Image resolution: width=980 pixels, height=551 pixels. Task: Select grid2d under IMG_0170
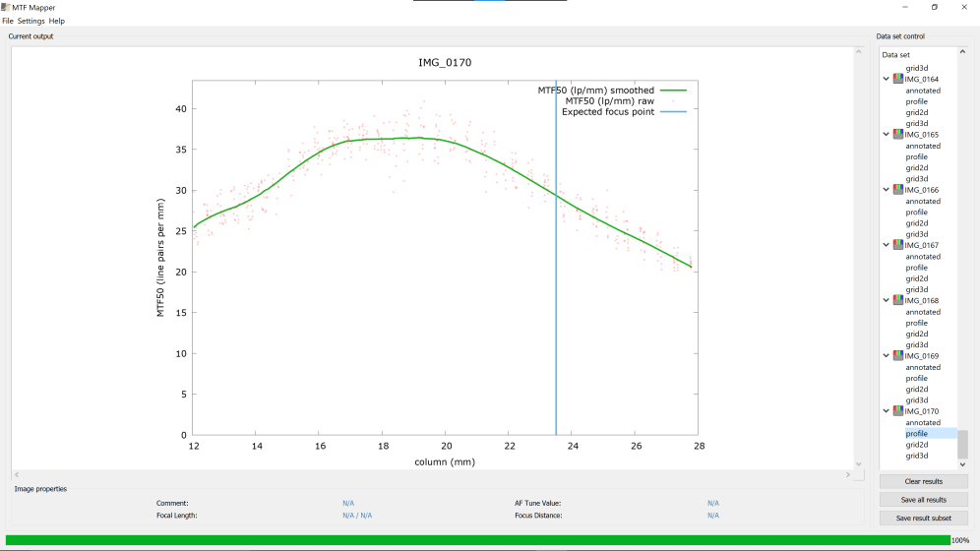917,445
